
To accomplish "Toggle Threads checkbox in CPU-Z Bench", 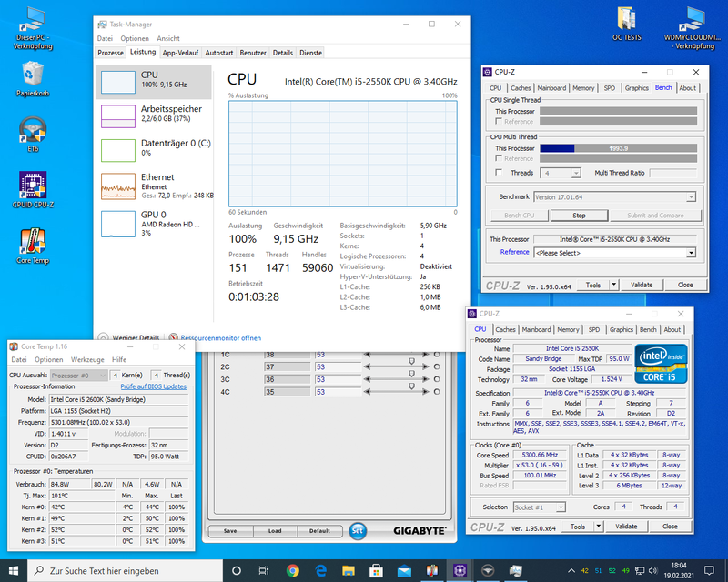I will point(499,172).
